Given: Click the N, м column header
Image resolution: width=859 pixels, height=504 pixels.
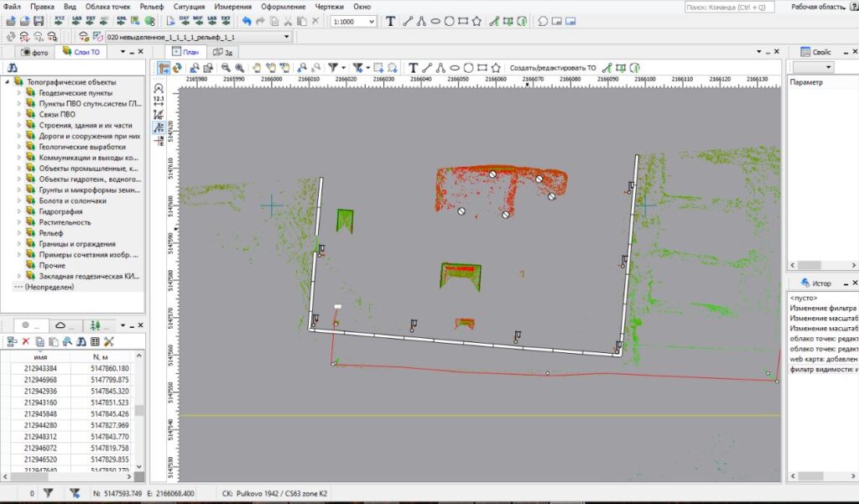Looking at the screenshot, I should tap(102, 356).
